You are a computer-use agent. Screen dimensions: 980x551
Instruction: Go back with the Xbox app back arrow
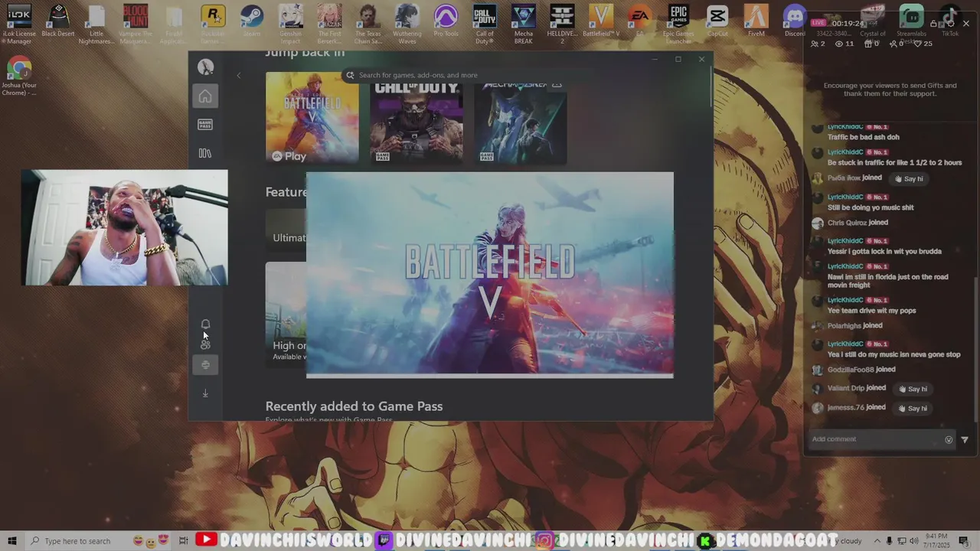pos(239,75)
